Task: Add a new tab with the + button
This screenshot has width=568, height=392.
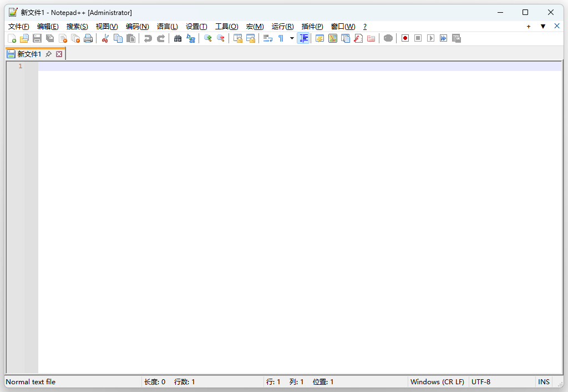Action: (x=529, y=27)
